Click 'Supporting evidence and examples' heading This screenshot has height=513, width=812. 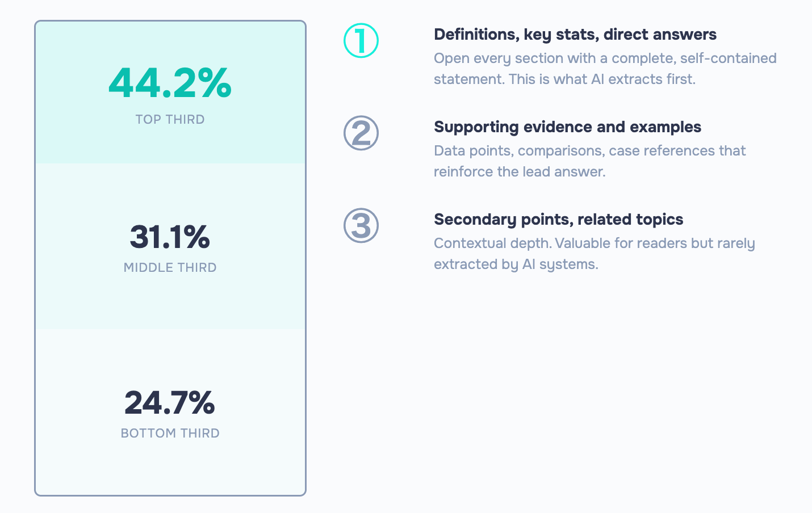[x=568, y=127]
